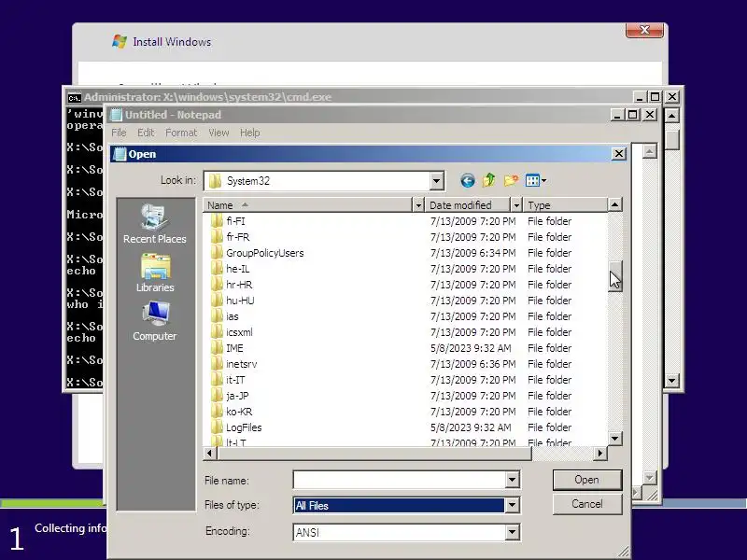Click IME date 5/8/2023 9:32 AM
The image size is (747, 560).
[x=471, y=348]
